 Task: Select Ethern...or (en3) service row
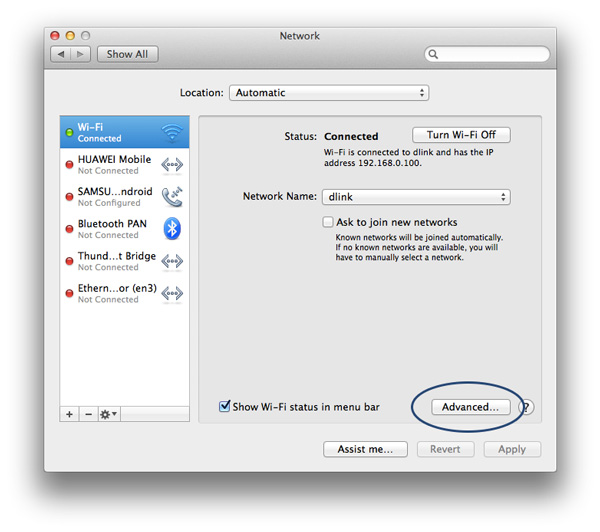point(125,294)
